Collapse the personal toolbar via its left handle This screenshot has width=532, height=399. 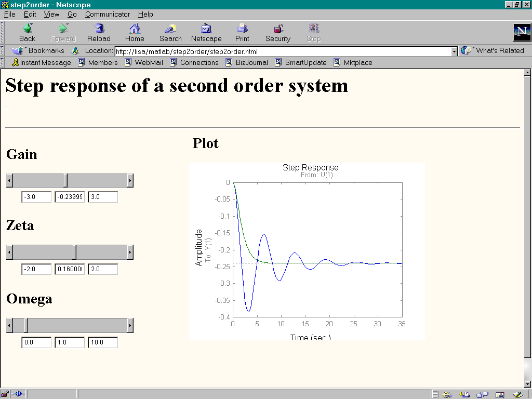point(2,62)
